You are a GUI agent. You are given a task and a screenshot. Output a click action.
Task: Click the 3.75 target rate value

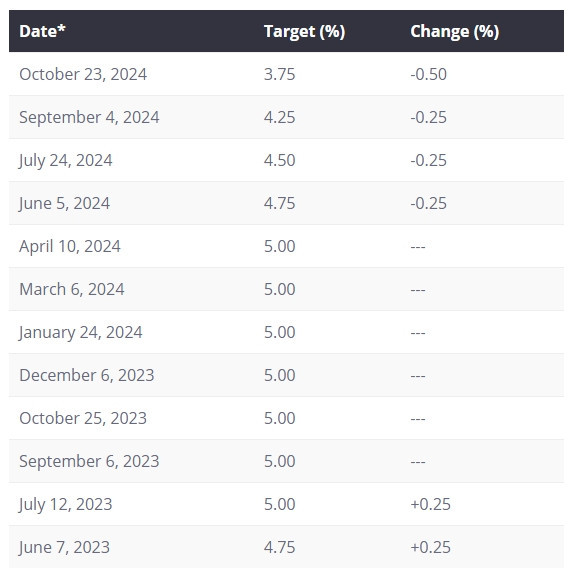[x=280, y=74]
